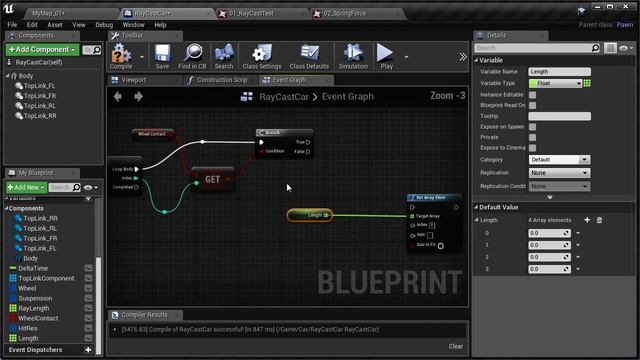
Task: Edit the Variable Name field
Action: point(559,71)
